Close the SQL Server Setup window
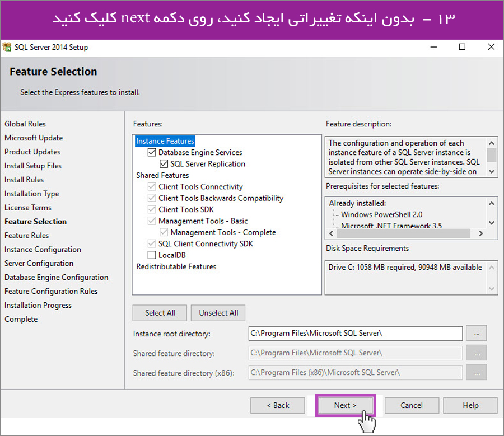504x436 pixels. click(x=491, y=47)
